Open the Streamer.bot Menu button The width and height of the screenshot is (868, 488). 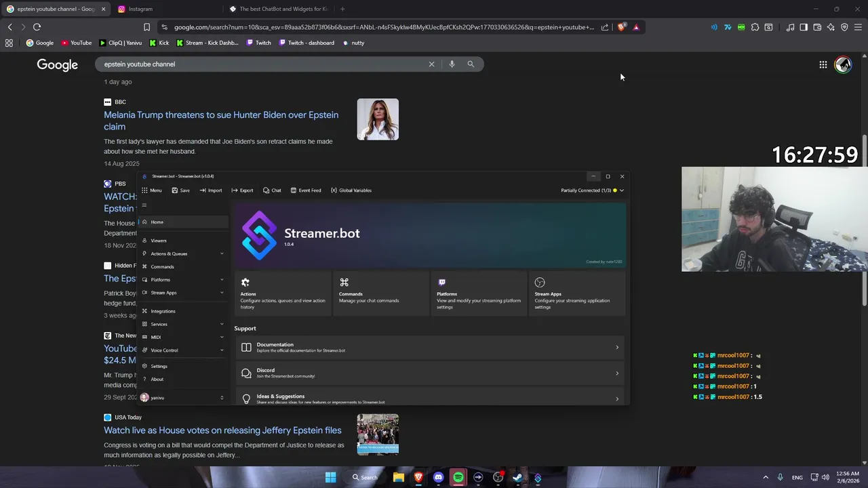coord(152,190)
